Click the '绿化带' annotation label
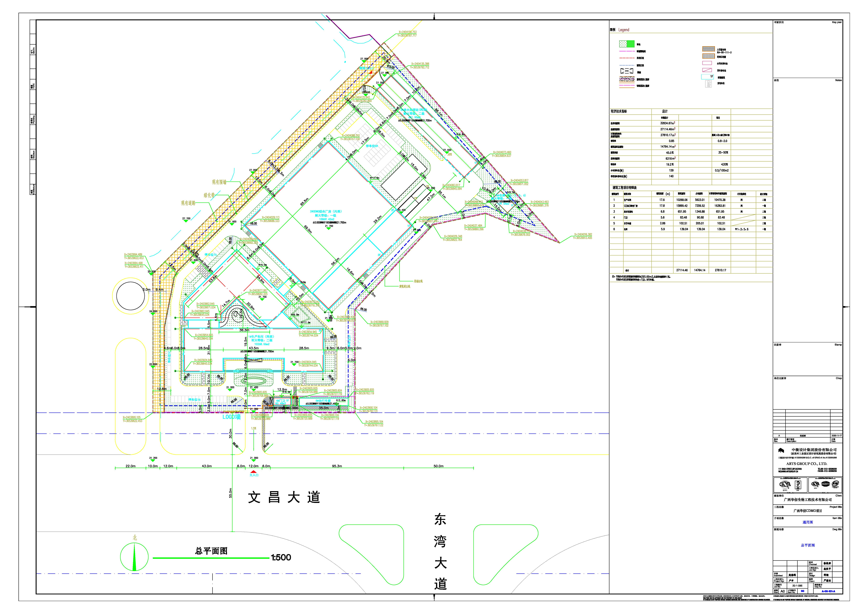This screenshot has width=868, height=613. [x=209, y=195]
